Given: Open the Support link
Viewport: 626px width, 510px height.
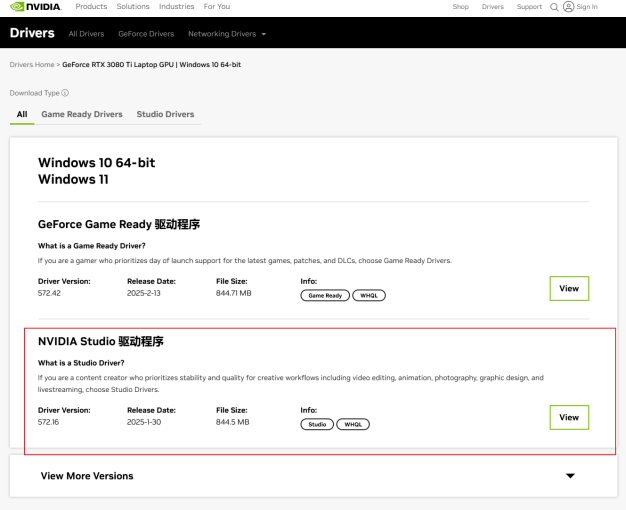Looking at the screenshot, I should coord(529,7).
